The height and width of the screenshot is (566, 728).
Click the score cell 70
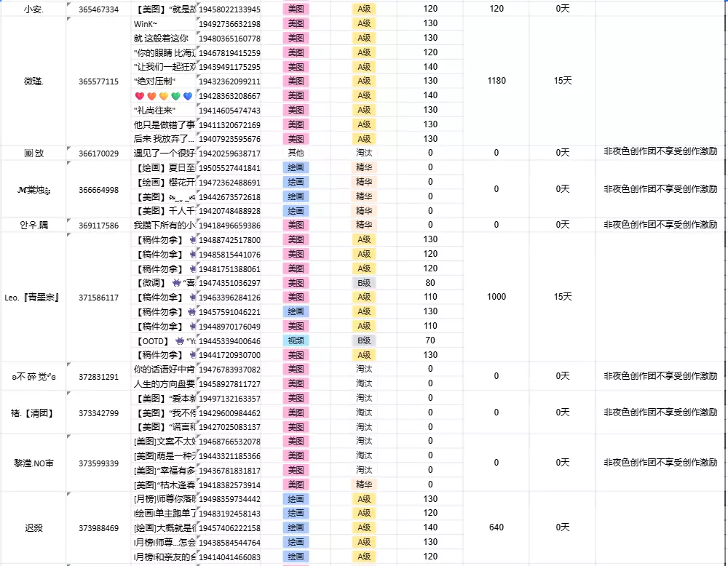click(430, 340)
